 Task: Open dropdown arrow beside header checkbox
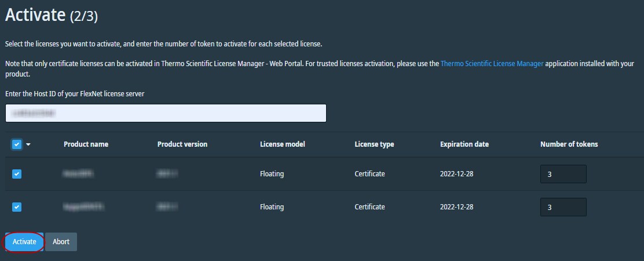(28, 145)
